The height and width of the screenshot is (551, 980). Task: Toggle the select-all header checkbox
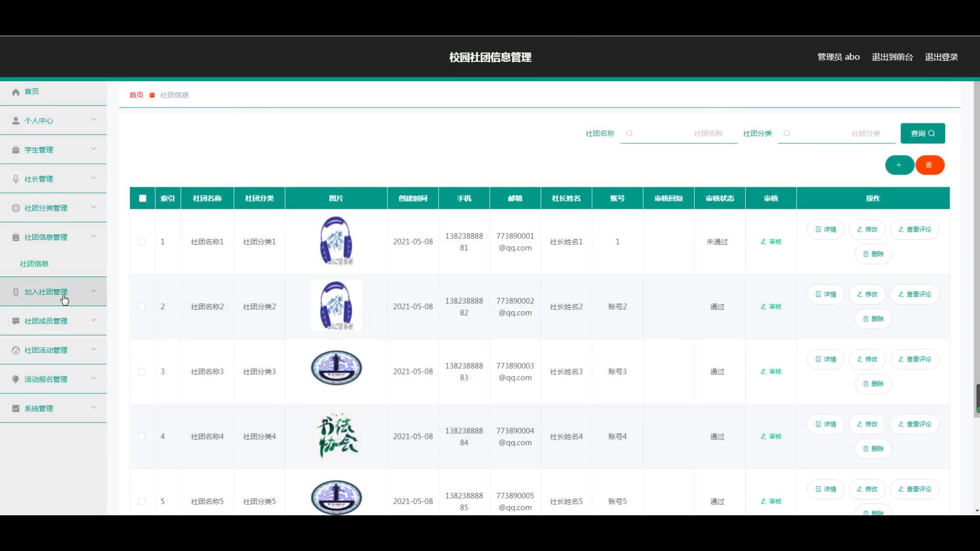142,198
